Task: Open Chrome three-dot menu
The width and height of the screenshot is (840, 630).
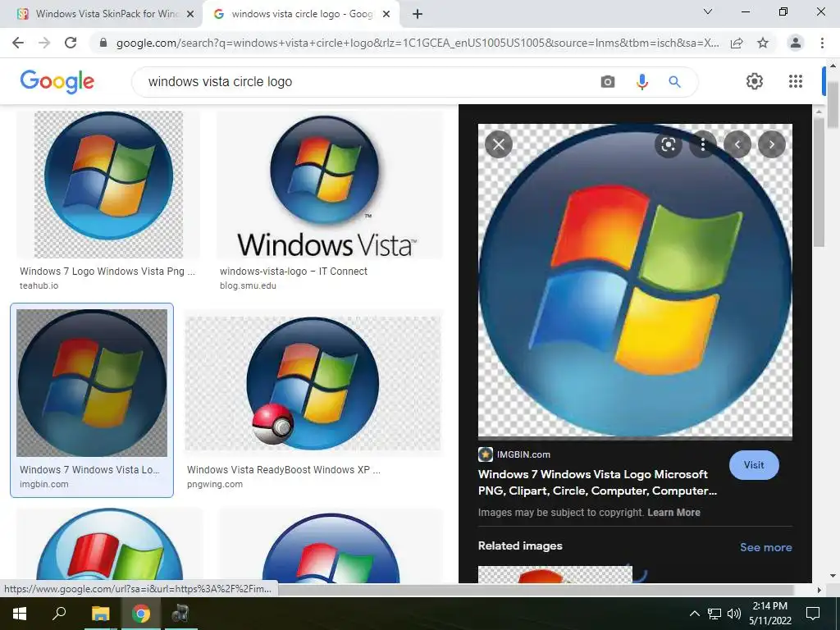Action: point(822,43)
